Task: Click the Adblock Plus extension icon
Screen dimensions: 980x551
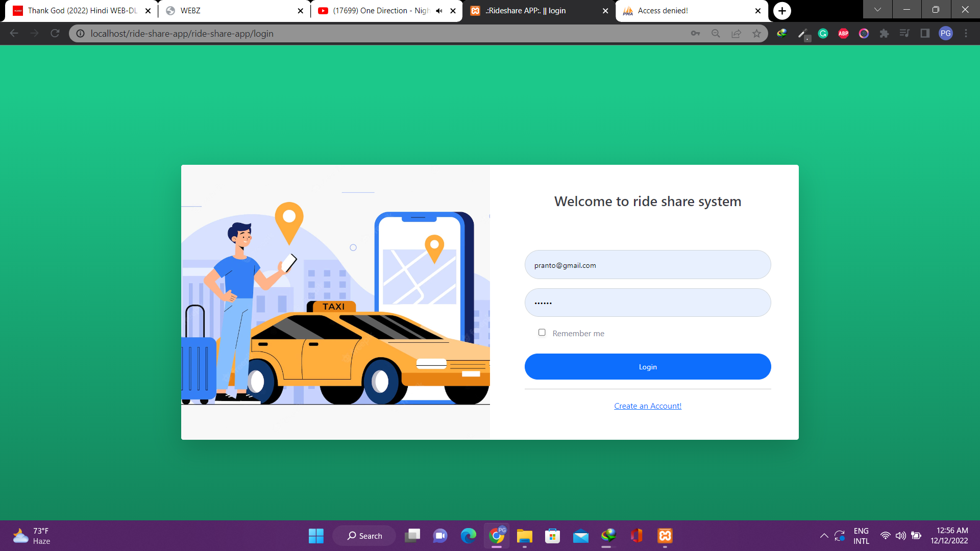Action: (843, 33)
